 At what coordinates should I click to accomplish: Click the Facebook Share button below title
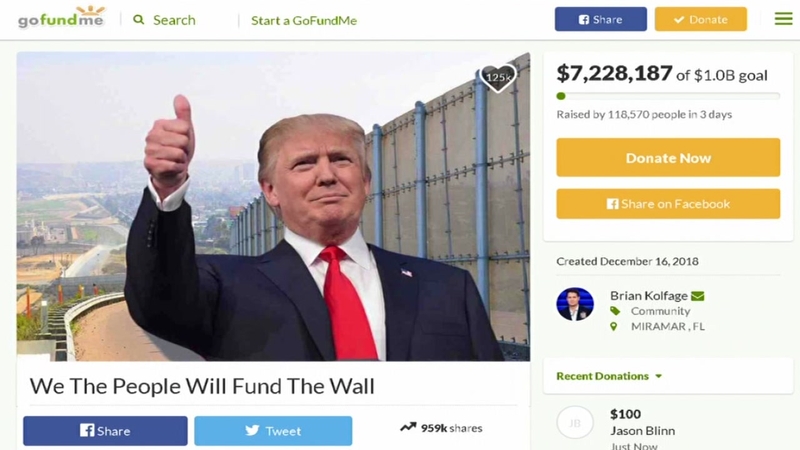105,431
